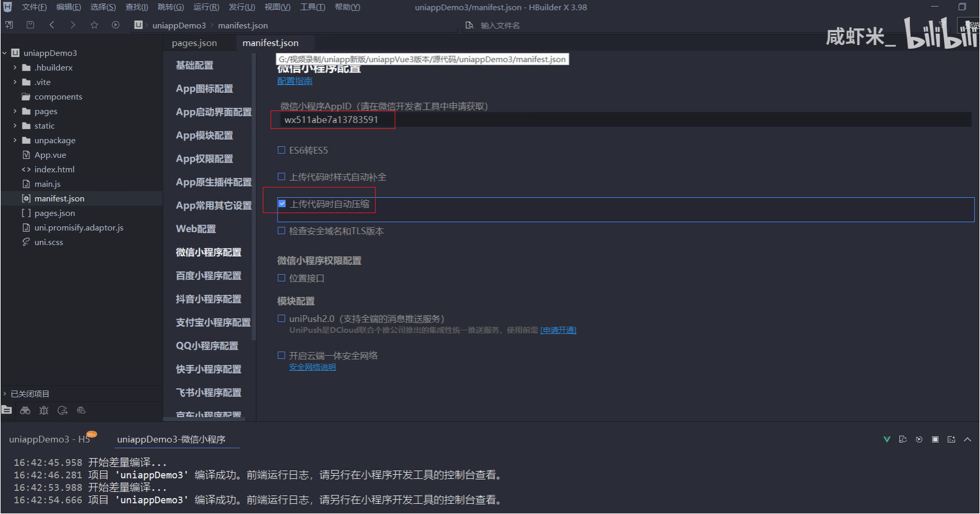This screenshot has width=980, height=514.
Task: Click the App.vue file icon
Action: 26,155
